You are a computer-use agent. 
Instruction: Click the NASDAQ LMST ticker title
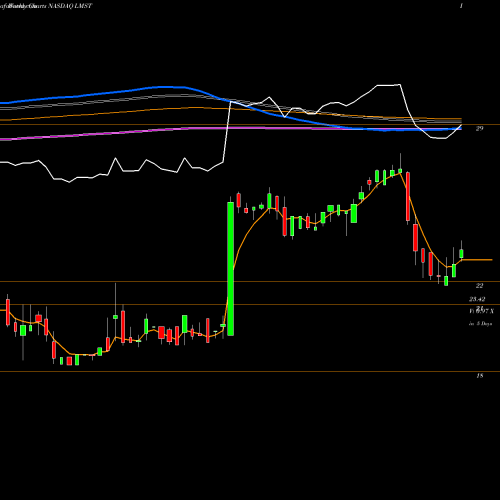pyautogui.click(x=70, y=6)
